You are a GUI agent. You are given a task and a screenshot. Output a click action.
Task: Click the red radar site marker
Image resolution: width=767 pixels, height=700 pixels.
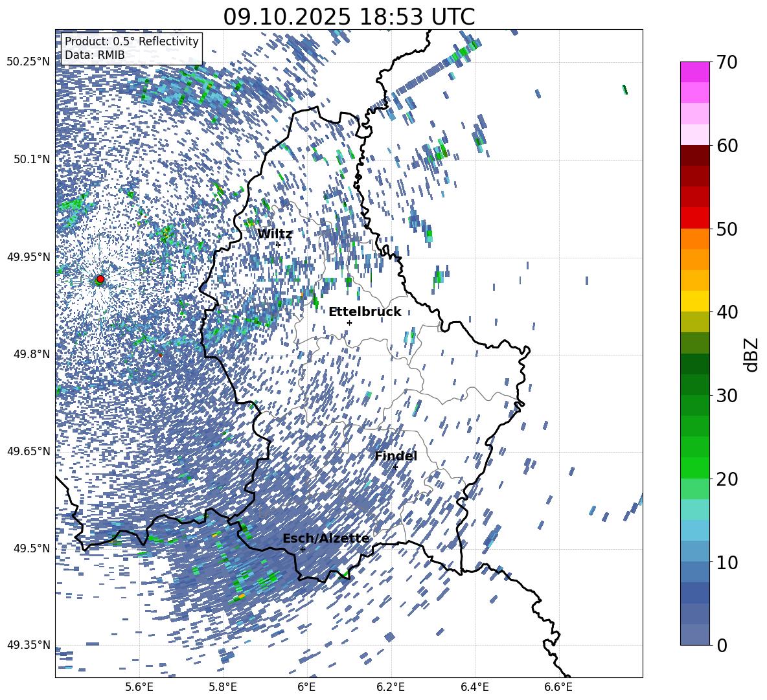tap(100, 279)
